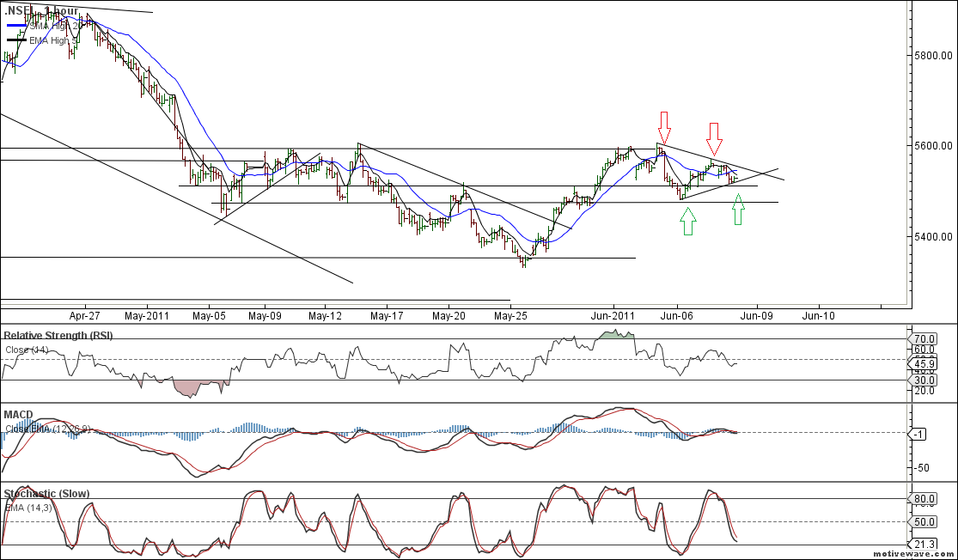Click the RSI Close (14) settings label
This screenshot has height=560, width=958.
coord(27,350)
